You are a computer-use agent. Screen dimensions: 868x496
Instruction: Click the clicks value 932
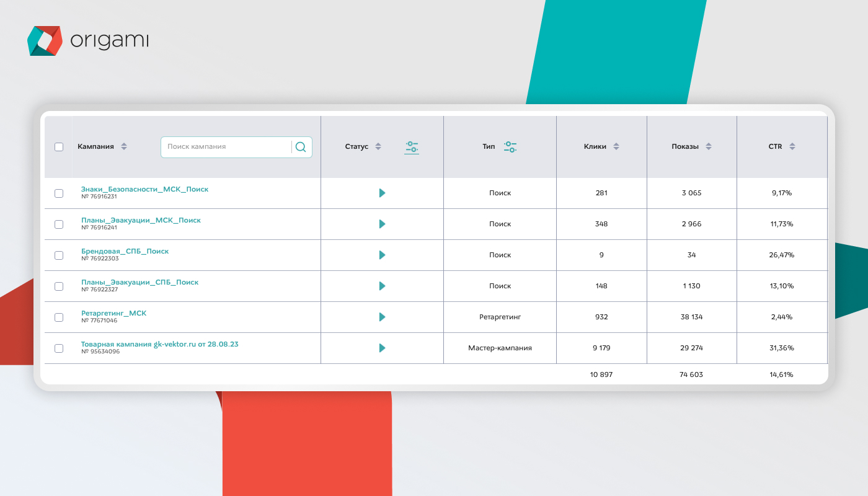601,317
